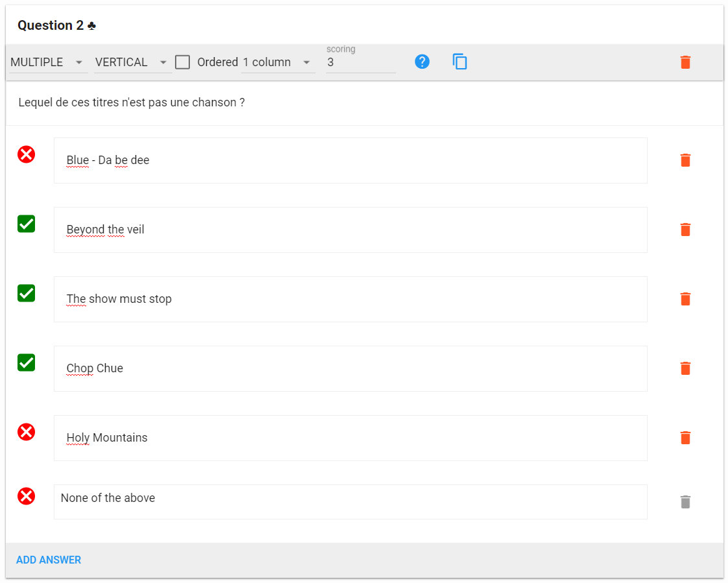This screenshot has height=583, width=728.
Task: Open the '1 column' dropdown
Action: (277, 62)
